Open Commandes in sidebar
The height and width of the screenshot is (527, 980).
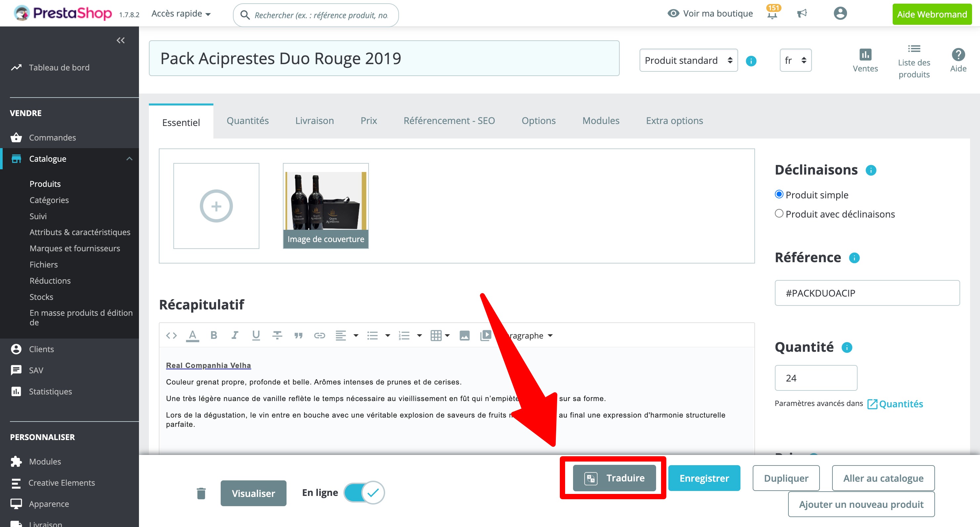tap(52, 138)
